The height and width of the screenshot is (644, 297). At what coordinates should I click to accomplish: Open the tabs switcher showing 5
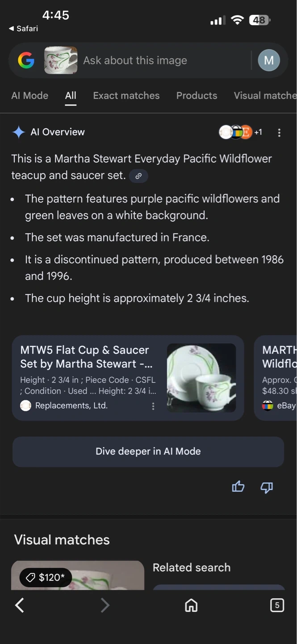pos(277,606)
